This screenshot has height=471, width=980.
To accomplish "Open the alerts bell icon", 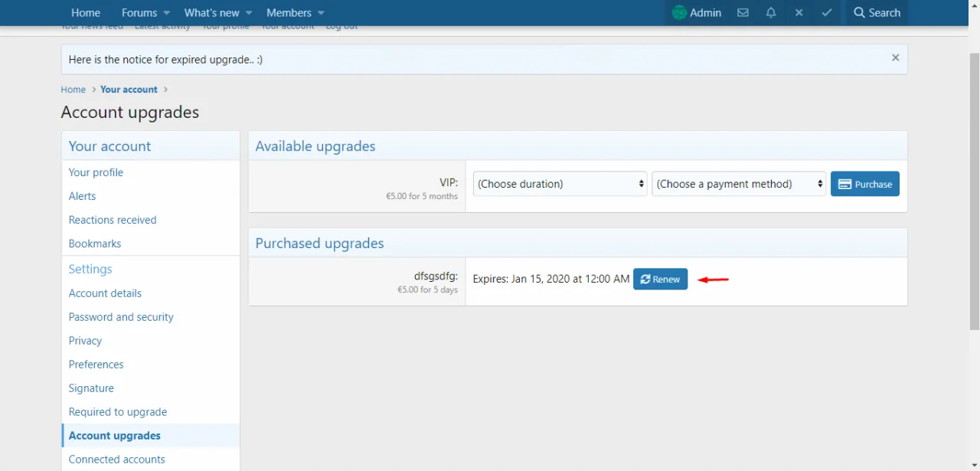I will pos(771,13).
